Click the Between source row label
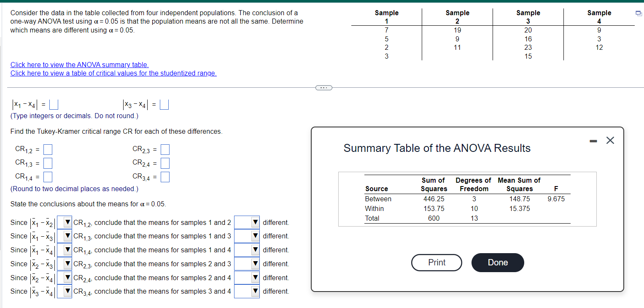The width and height of the screenshot is (644, 308). tap(378, 199)
